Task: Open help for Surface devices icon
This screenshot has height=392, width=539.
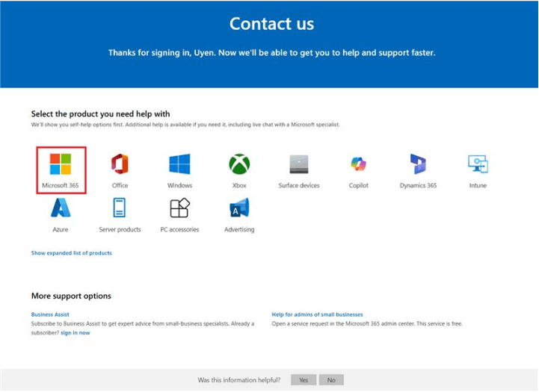Action: [299, 164]
